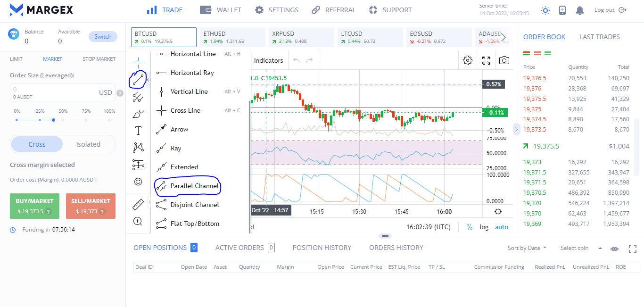Undo the last chart action
This screenshot has height=307, width=644.
297,60
